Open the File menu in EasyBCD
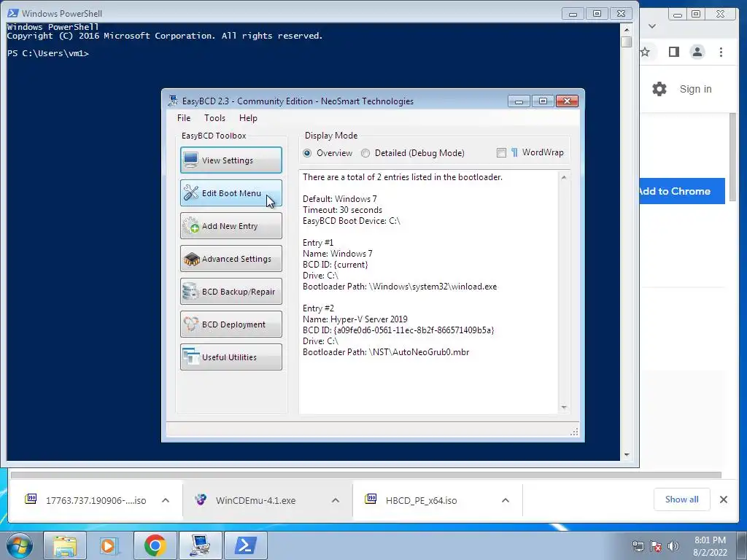The image size is (747, 560). coord(184,118)
